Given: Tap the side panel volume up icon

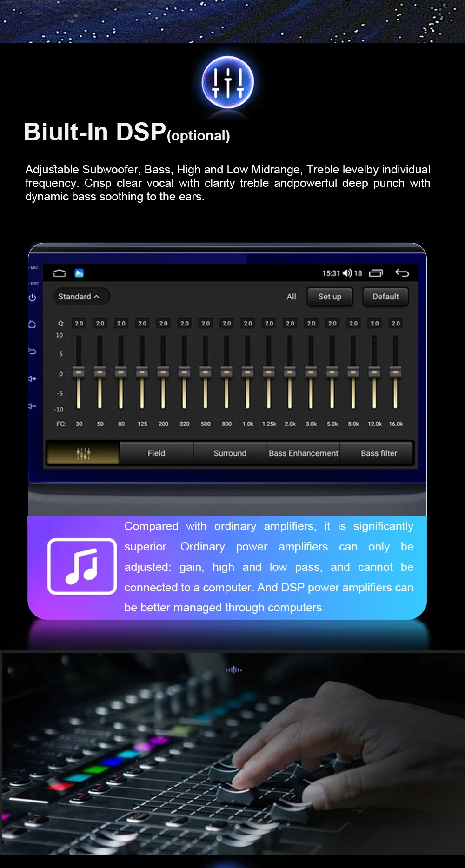Looking at the screenshot, I should (x=32, y=379).
